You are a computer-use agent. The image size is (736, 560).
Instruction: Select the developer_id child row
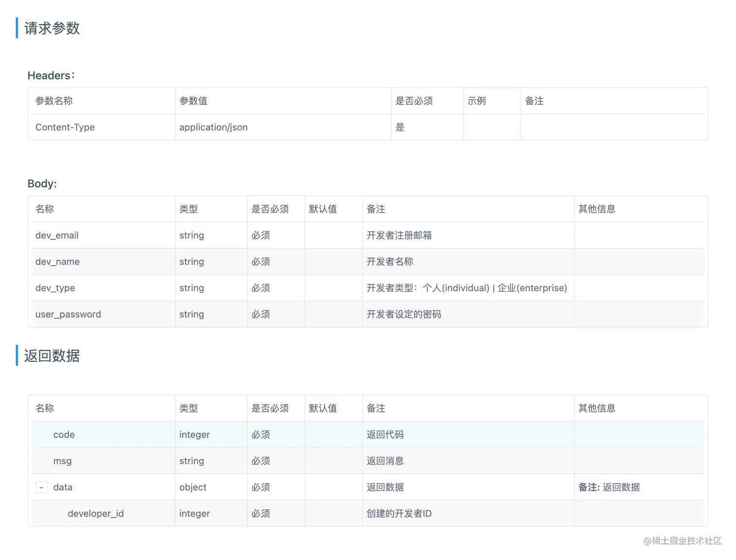point(368,514)
